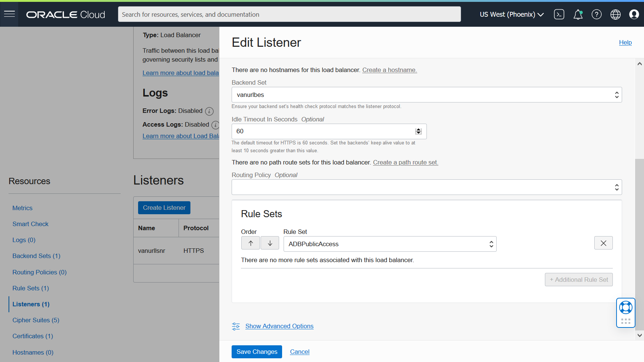This screenshot has width=644, height=362.
Task: Open the Backend Set dropdown
Action: click(617, 95)
